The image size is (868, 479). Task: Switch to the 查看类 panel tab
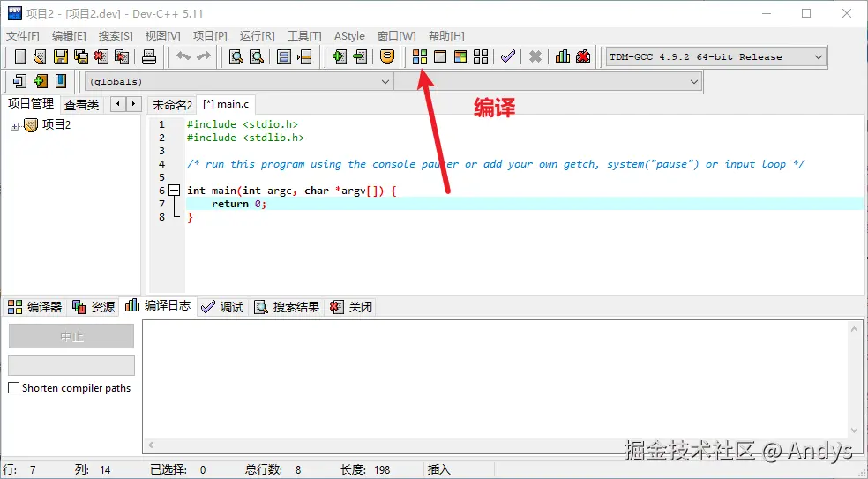(81, 105)
